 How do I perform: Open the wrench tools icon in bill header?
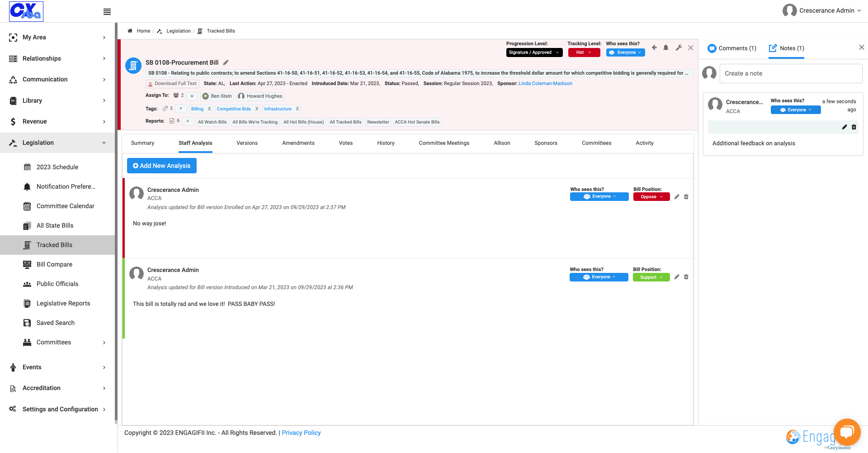point(679,48)
